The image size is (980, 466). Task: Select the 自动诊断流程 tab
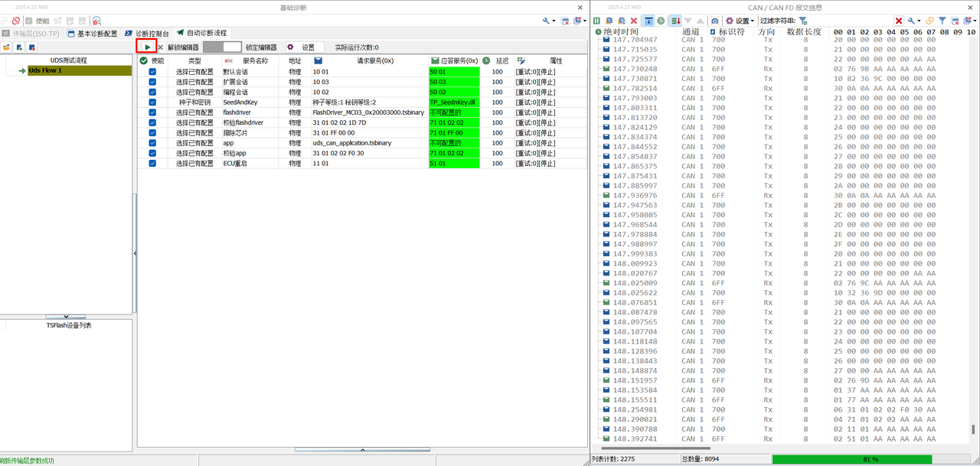click(201, 34)
